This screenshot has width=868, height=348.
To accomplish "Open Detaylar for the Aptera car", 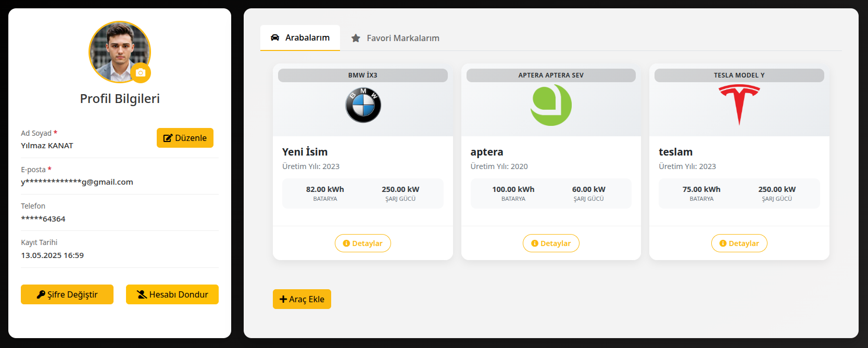I will [x=551, y=243].
